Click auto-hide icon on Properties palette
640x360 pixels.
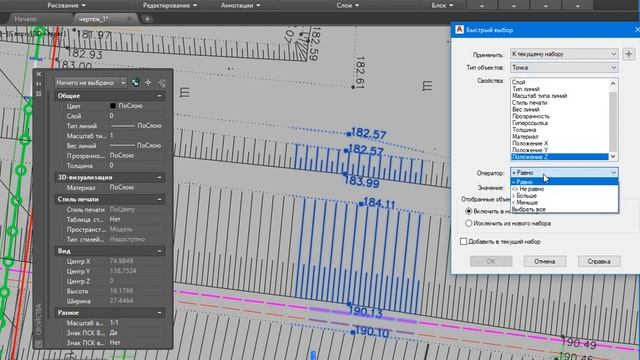tap(38, 84)
